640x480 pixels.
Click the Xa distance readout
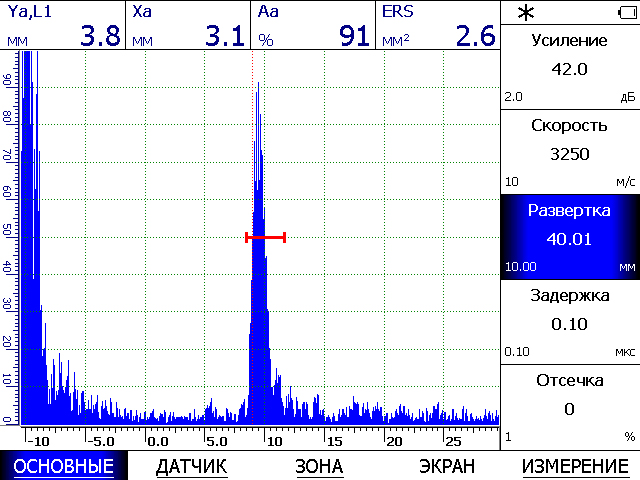[188, 25]
